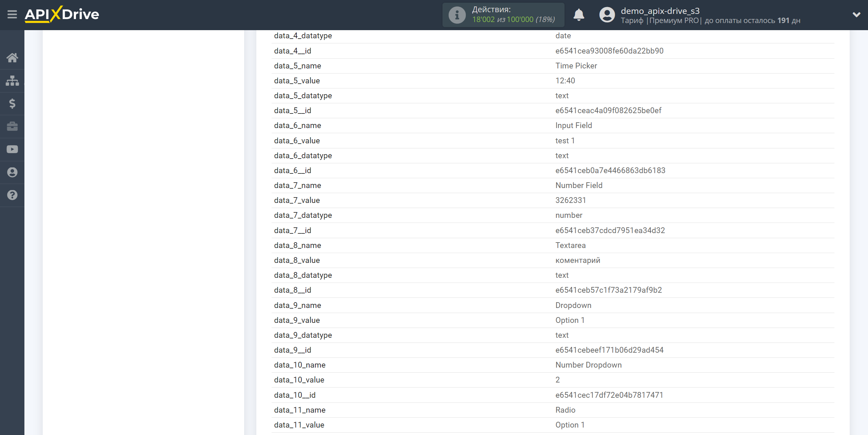Select the data_8_value label

pyautogui.click(x=297, y=260)
